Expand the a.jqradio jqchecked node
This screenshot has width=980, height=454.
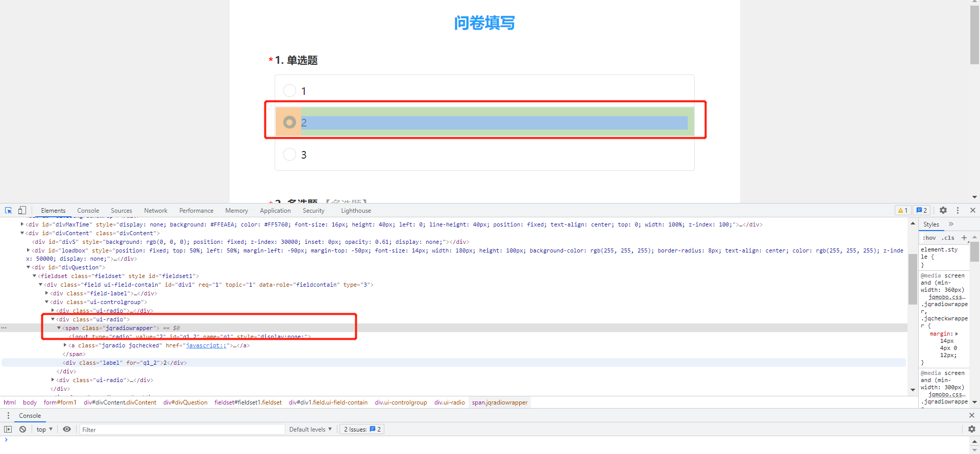(65, 345)
